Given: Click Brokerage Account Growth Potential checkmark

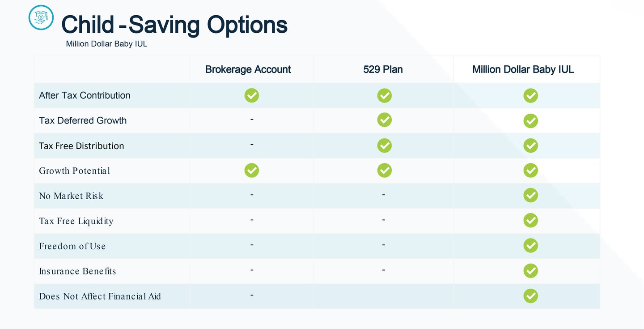Looking at the screenshot, I should pos(251,171).
